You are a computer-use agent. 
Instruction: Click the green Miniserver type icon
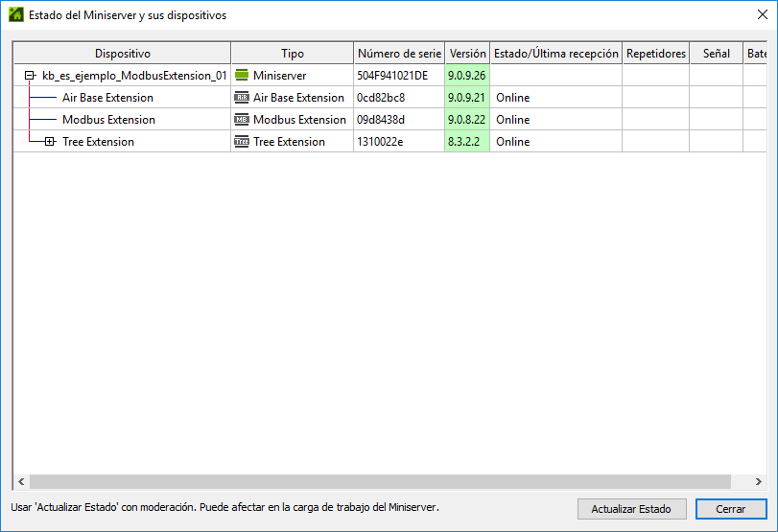tap(242, 76)
